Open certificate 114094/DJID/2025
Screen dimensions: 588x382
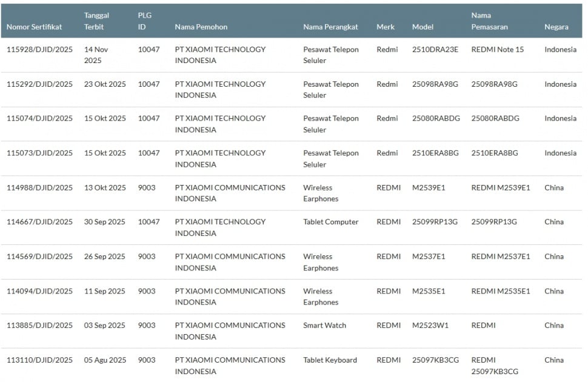pyautogui.click(x=39, y=291)
